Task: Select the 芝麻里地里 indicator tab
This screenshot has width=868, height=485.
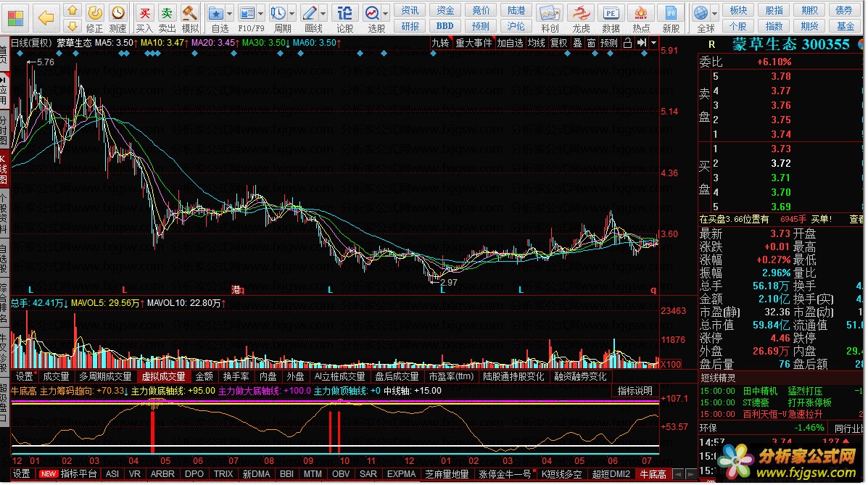Action: [x=447, y=474]
